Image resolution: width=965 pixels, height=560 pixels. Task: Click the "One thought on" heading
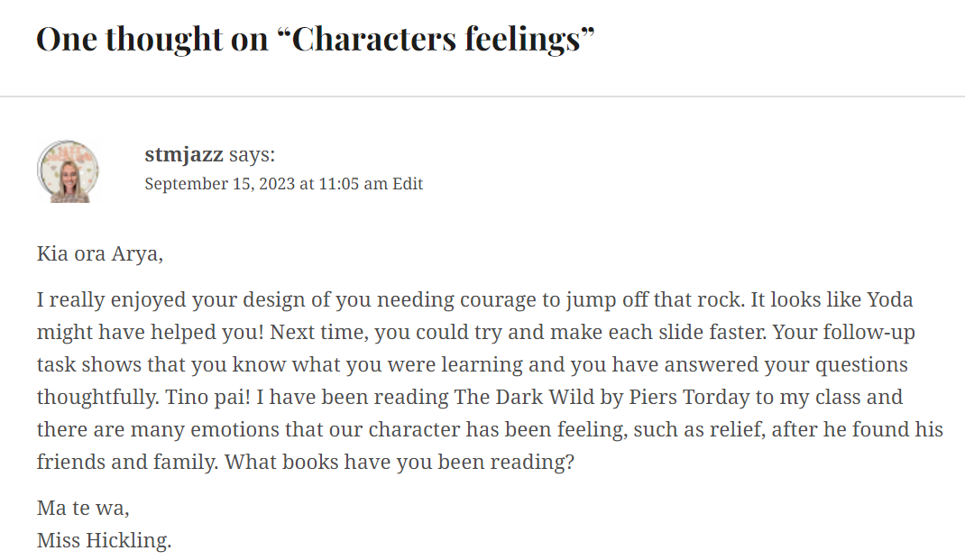(x=152, y=39)
